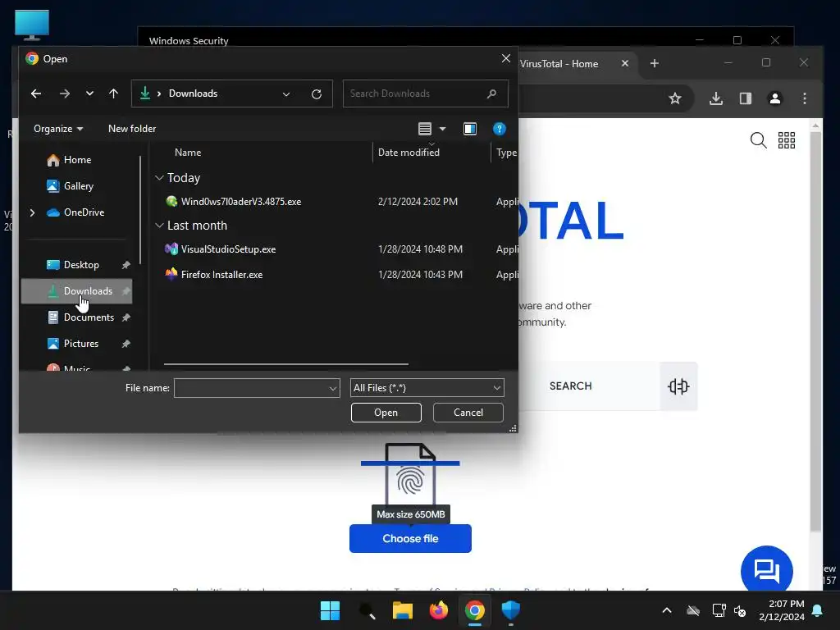This screenshot has width=840, height=630.
Task: Open Windows Security shield in taskbar
Action: click(x=510, y=610)
